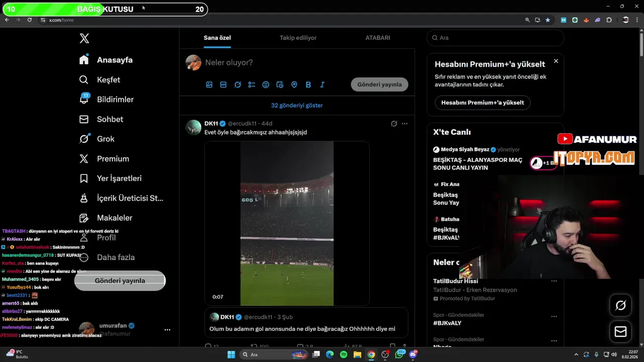Viewport: 644px width, 362px height.
Task: Dismiss the Premium+ upgrade card
Action: tap(556, 61)
